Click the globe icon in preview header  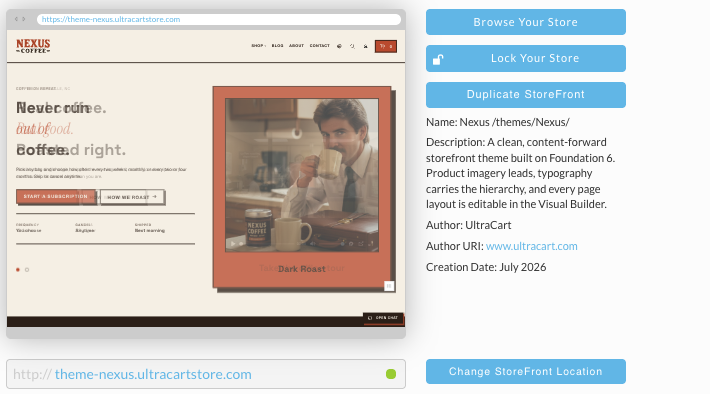(x=339, y=46)
